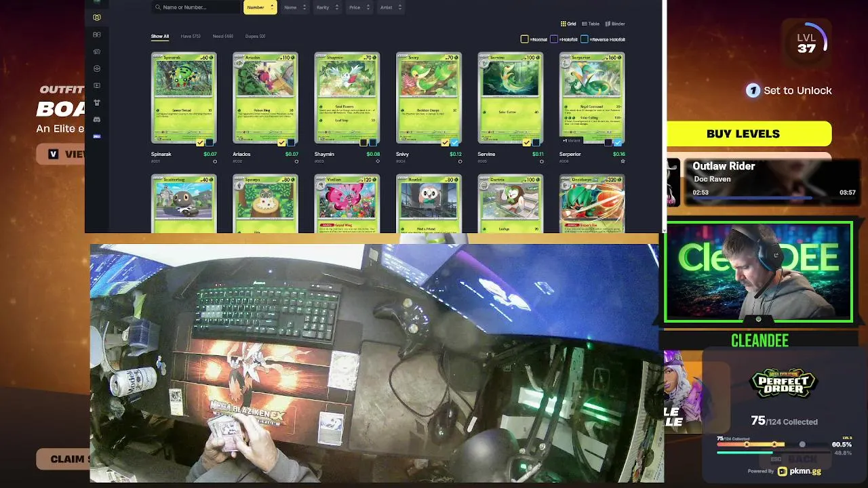Select the Need (49) tab
The image size is (868, 488).
(222, 37)
